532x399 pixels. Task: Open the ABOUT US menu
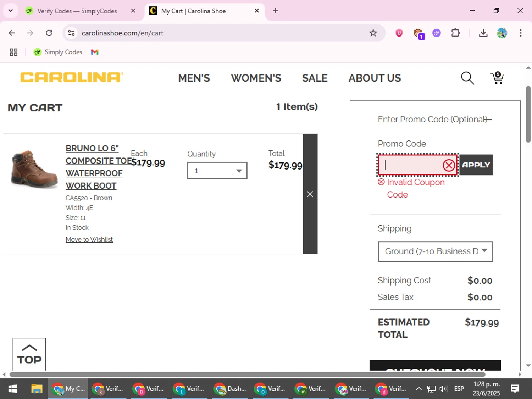pos(375,78)
